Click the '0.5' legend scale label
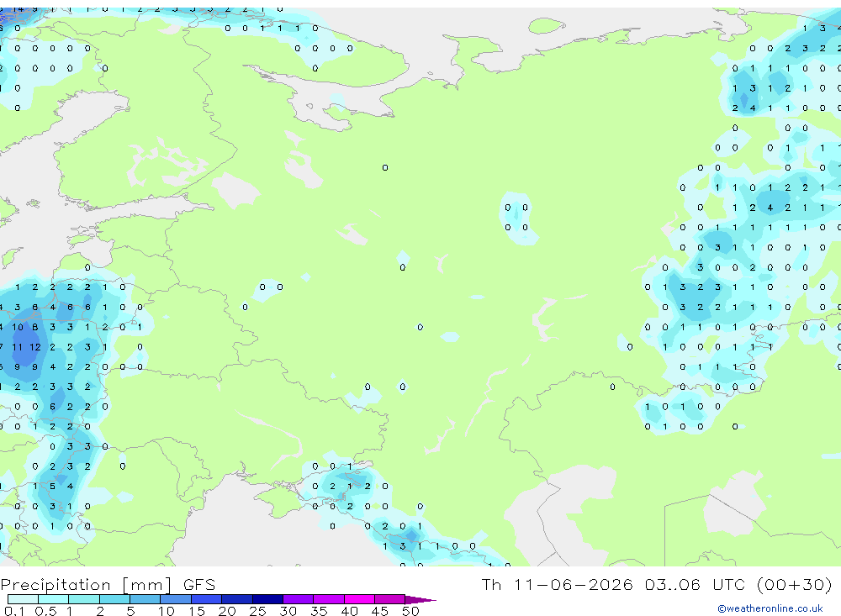 click(45, 611)
